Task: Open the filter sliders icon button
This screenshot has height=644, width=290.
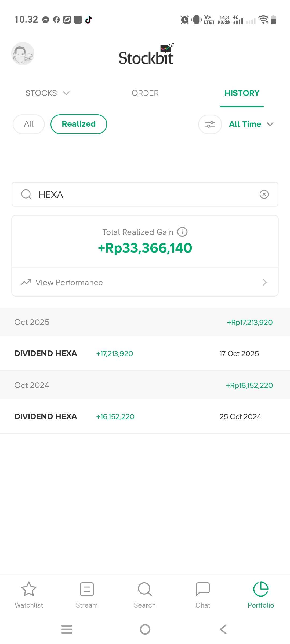Action: [210, 124]
